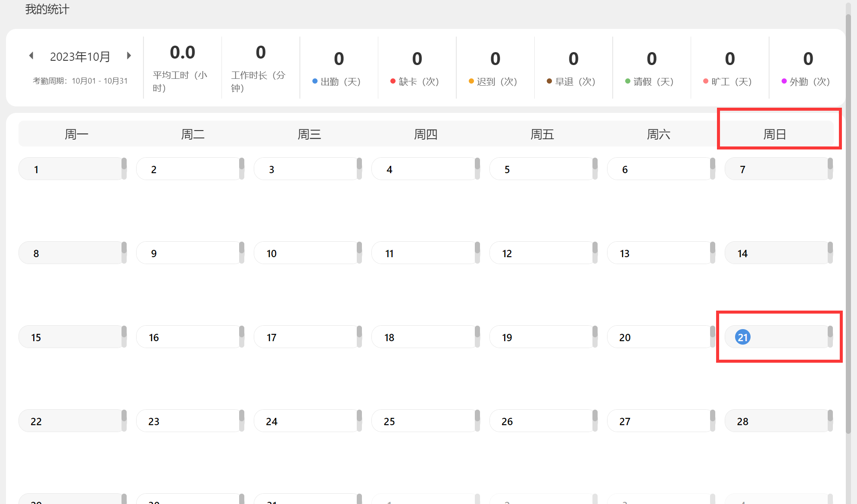Open calendar day 1
This screenshot has height=504, width=857.
[x=36, y=169]
